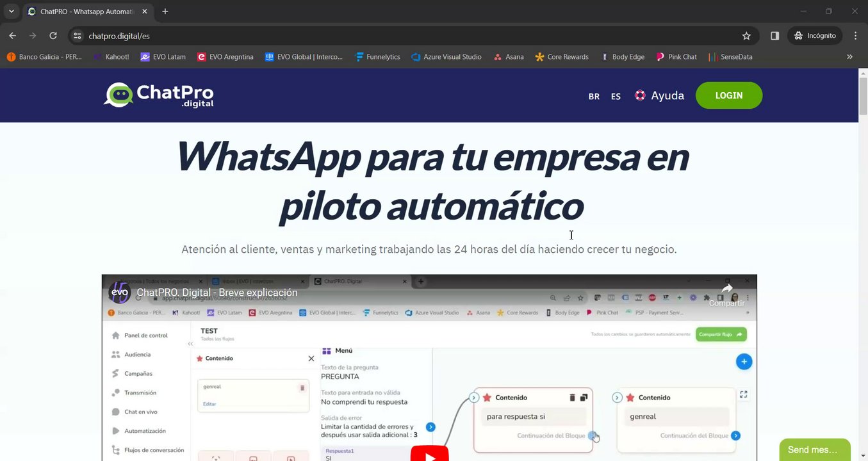Image resolution: width=868 pixels, height=461 pixels.
Task: Open the browser side panel
Action: pyautogui.click(x=774, y=36)
